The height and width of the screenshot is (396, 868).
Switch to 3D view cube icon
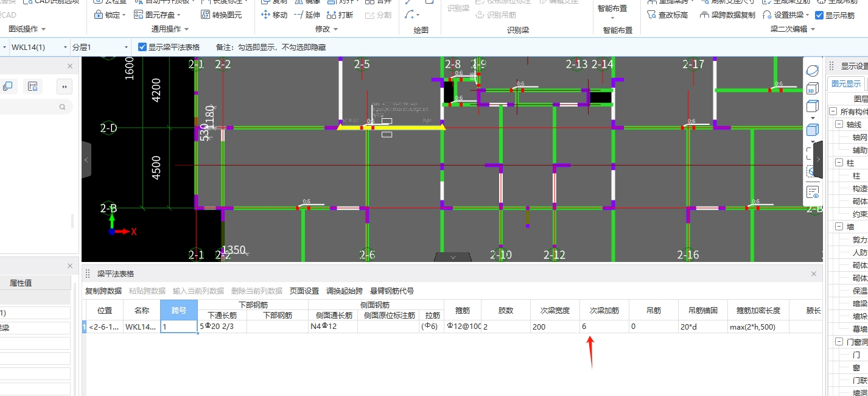[812, 89]
